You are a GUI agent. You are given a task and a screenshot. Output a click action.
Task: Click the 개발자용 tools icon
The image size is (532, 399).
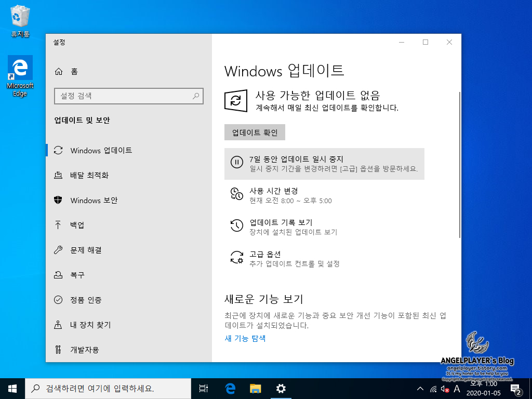(x=58, y=350)
